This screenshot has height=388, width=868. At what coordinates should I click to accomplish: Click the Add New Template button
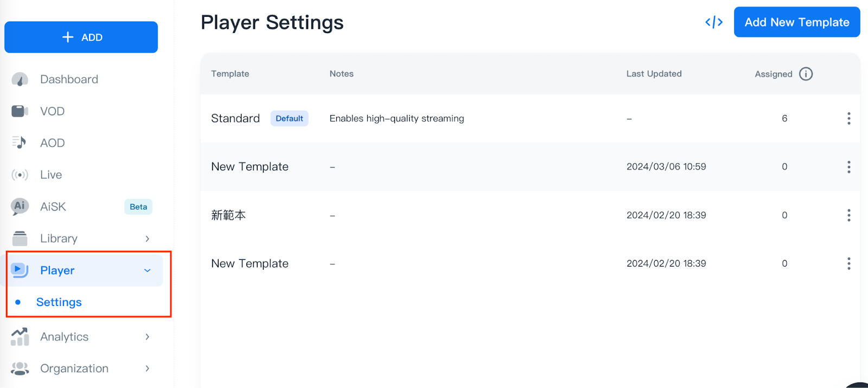tap(796, 22)
